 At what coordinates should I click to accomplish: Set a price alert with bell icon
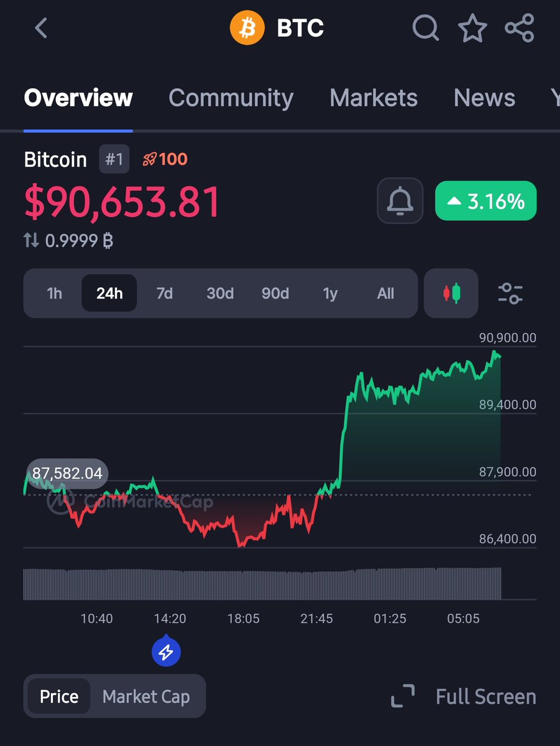click(400, 201)
